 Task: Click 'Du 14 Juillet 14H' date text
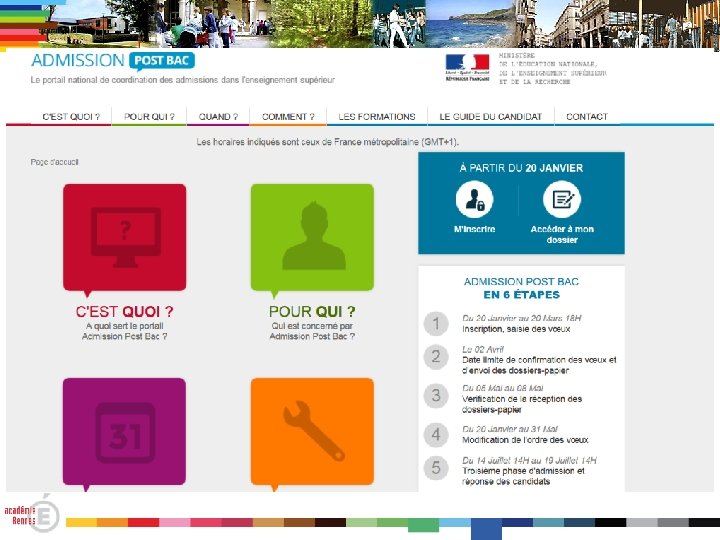click(529, 460)
